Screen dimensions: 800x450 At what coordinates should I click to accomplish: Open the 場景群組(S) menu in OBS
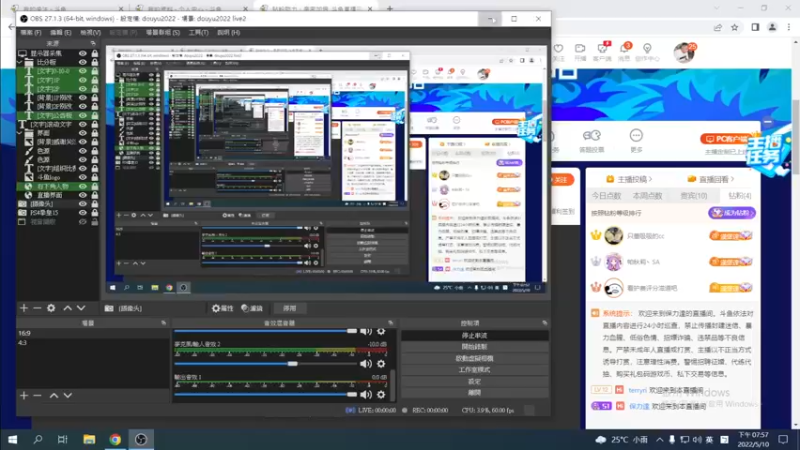[x=163, y=32]
